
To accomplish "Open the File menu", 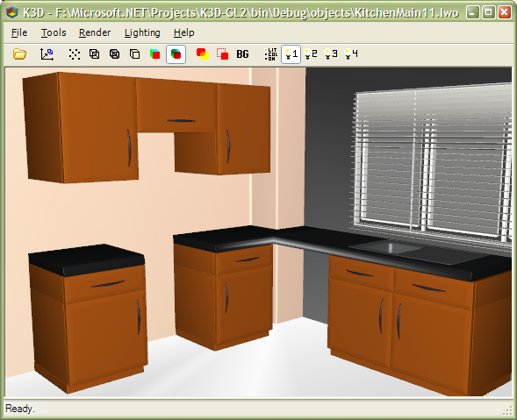I will click(x=19, y=32).
